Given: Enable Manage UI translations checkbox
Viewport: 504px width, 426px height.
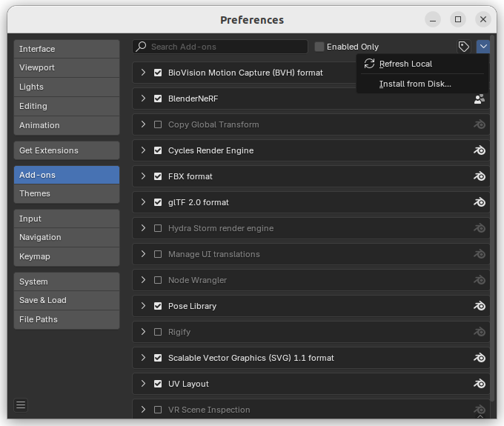Looking at the screenshot, I should (x=158, y=254).
